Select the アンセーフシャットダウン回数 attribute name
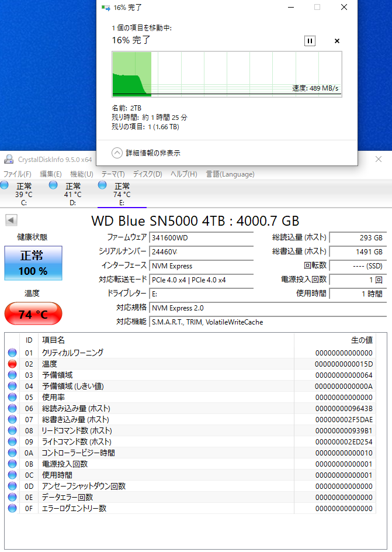This screenshot has width=392, height=552. coord(84,486)
